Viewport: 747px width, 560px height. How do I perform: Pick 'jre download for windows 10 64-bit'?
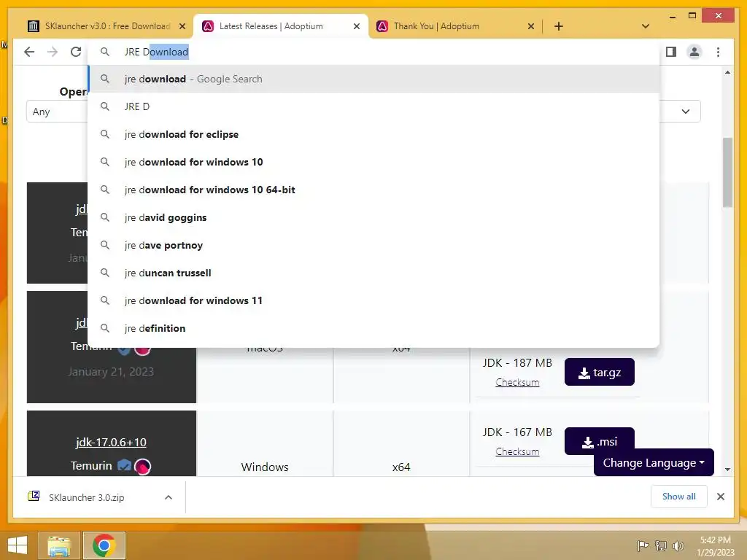374,190
